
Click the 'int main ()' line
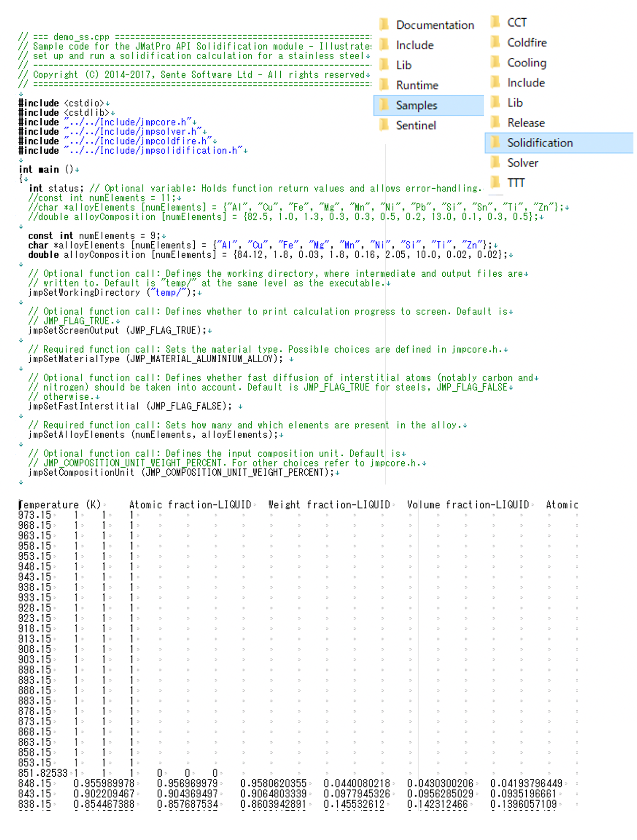[x=46, y=170]
